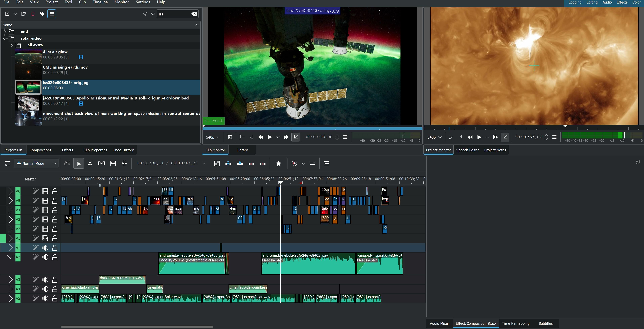Lock track A3
The image size is (644, 329).
tap(55, 279)
